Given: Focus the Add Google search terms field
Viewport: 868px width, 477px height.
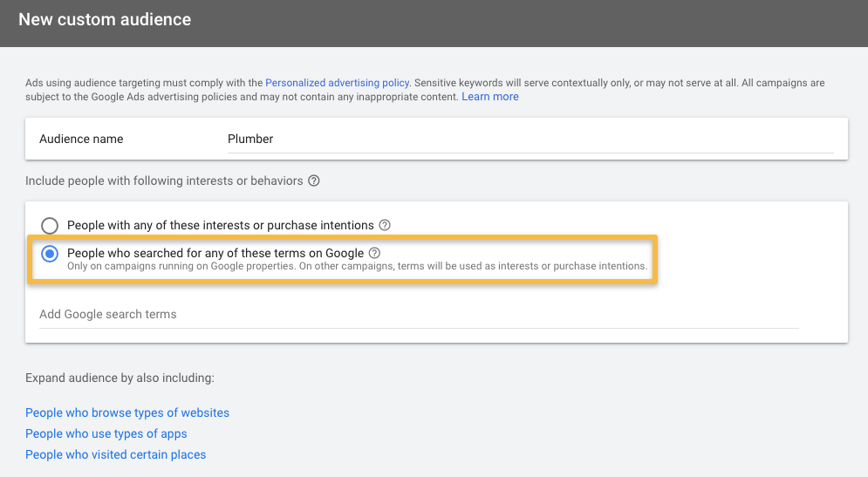Looking at the screenshot, I should click(x=419, y=314).
